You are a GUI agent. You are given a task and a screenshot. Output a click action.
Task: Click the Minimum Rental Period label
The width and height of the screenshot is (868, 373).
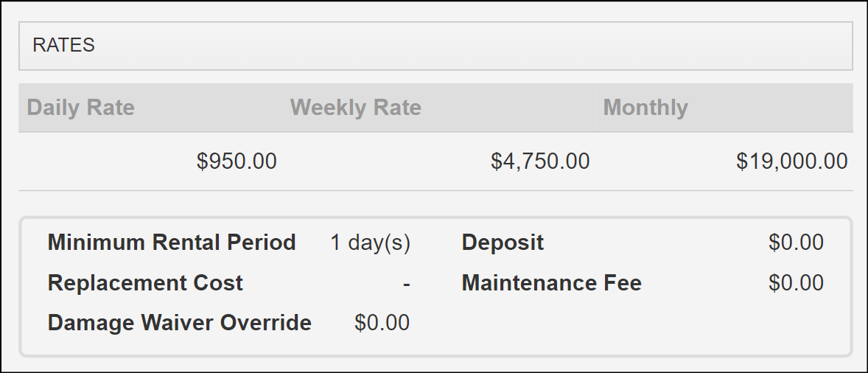(172, 243)
